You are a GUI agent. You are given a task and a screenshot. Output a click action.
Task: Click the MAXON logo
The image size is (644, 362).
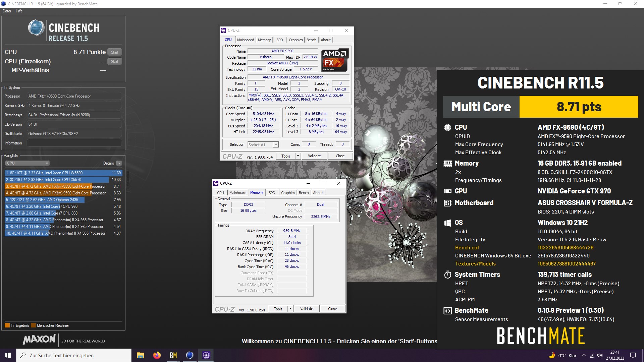[x=39, y=340]
